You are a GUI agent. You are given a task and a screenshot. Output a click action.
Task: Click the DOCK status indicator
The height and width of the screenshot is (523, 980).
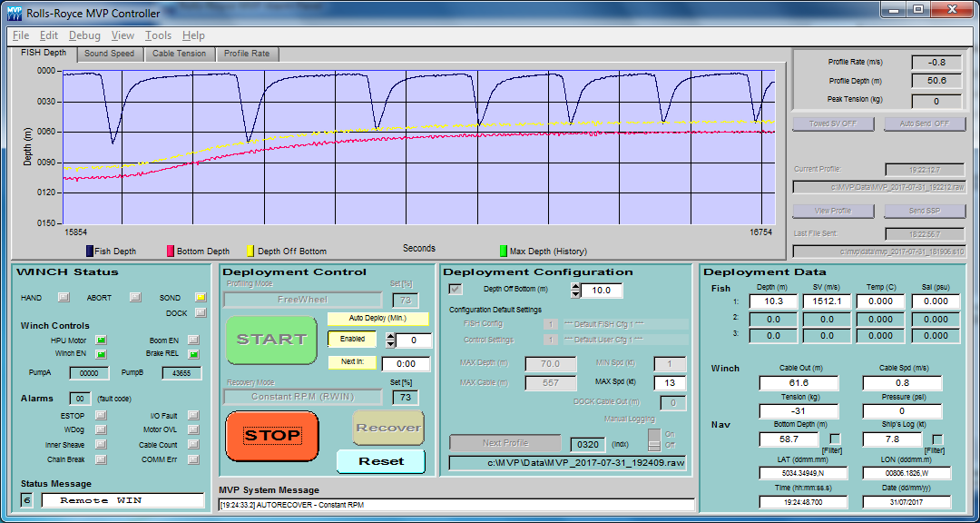(200, 313)
